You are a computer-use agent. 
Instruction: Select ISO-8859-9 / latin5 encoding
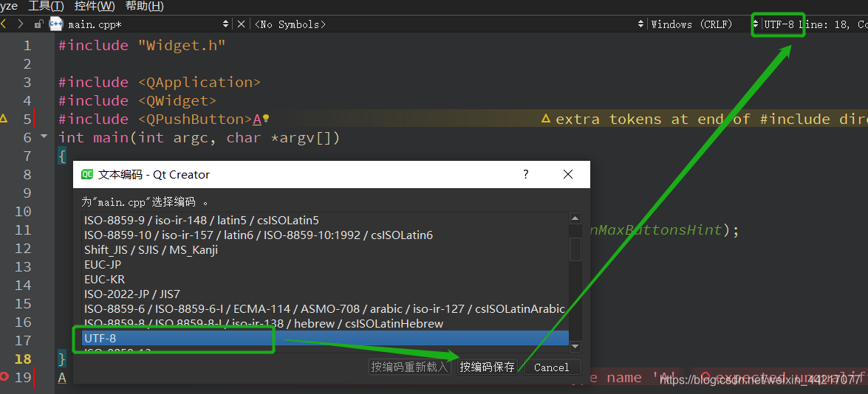click(x=325, y=220)
